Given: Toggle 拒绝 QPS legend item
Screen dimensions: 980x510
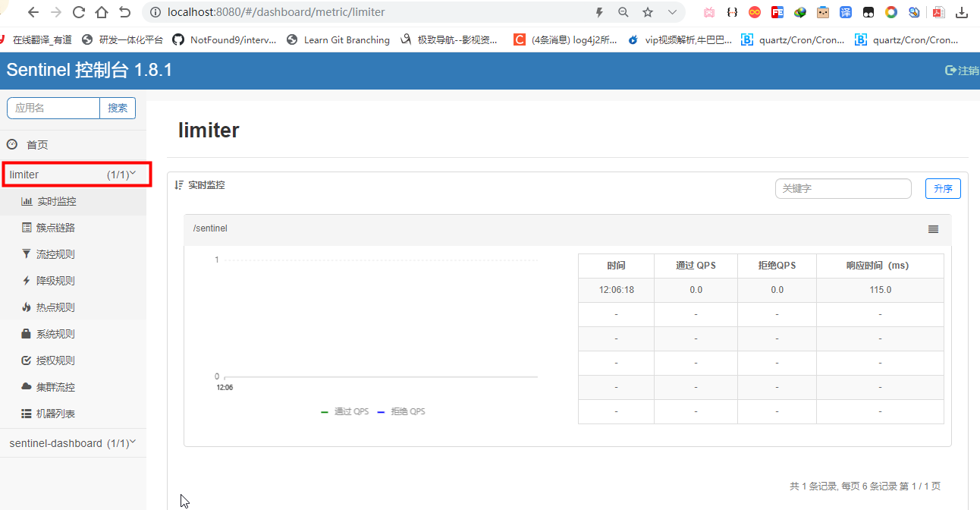Looking at the screenshot, I should (x=401, y=411).
